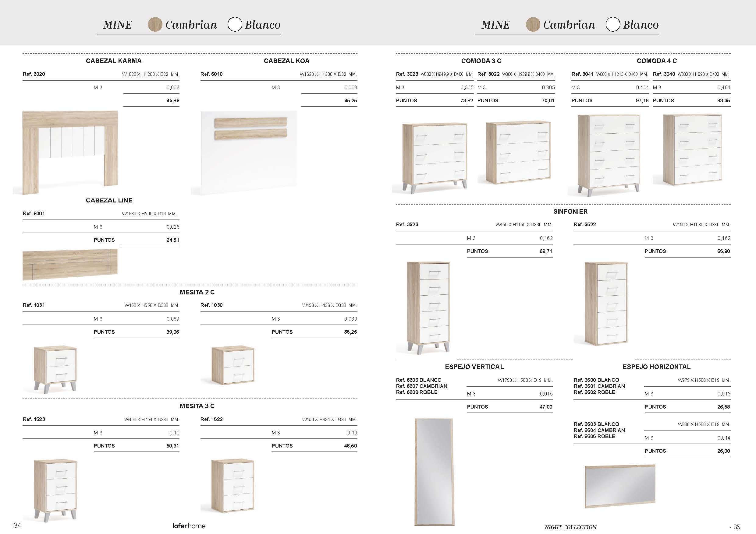This screenshot has width=756, height=534.
Task: Click the Ref. 3040 four-drawer comoda image
Action: coord(692,149)
